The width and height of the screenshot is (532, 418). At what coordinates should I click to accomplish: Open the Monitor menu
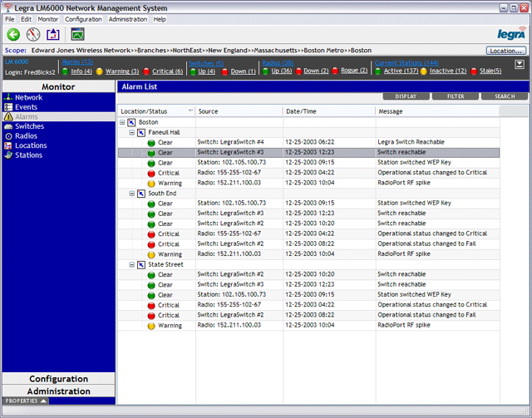(x=48, y=19)
